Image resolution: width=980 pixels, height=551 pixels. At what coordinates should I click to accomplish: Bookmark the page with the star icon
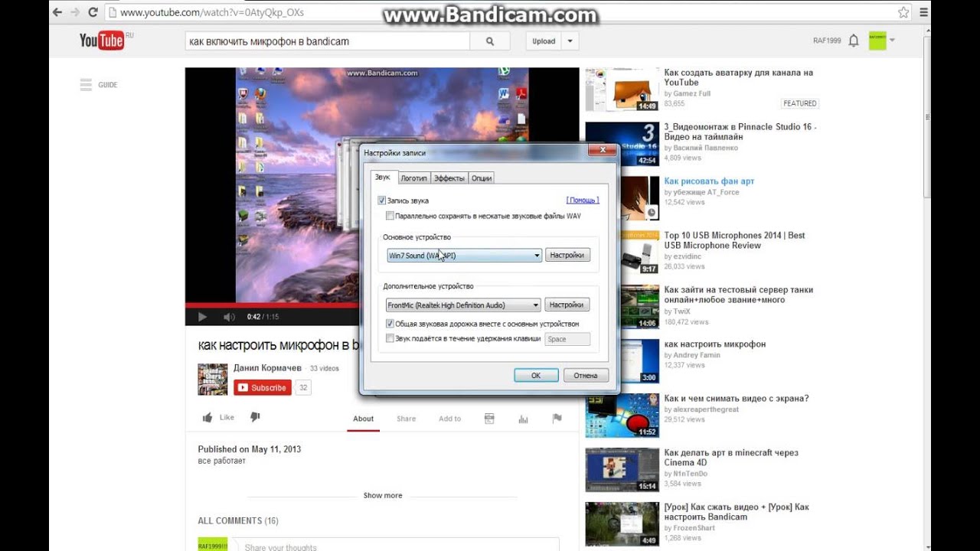point(903,12)
